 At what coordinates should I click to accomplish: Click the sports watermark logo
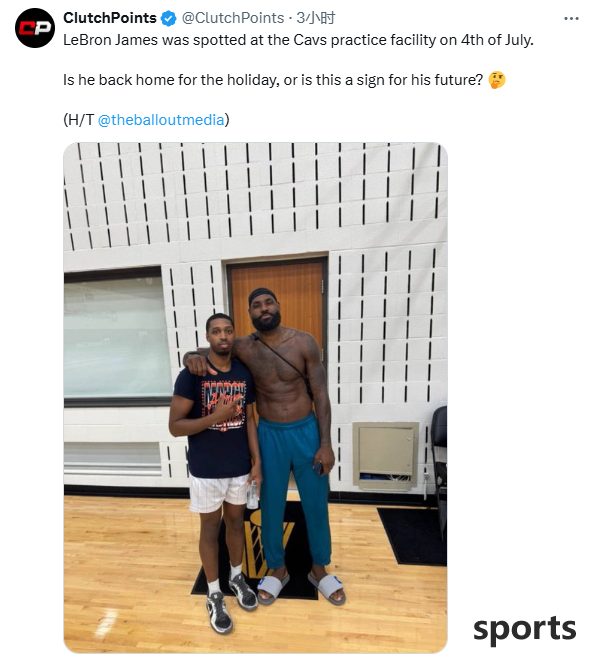click(x=524, y=630)
